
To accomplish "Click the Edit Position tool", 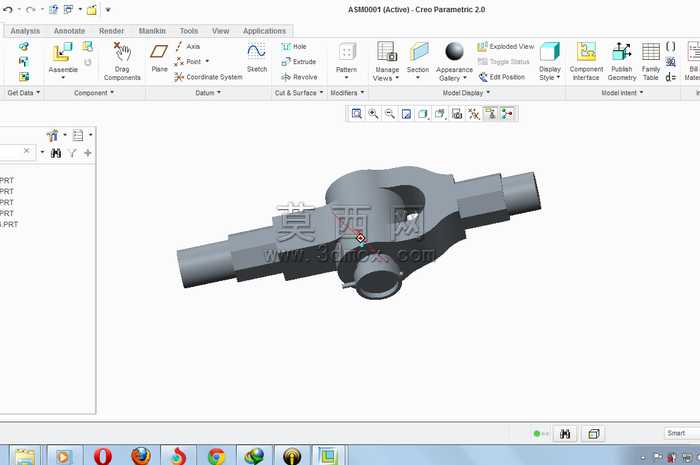I will coord(502,77).
